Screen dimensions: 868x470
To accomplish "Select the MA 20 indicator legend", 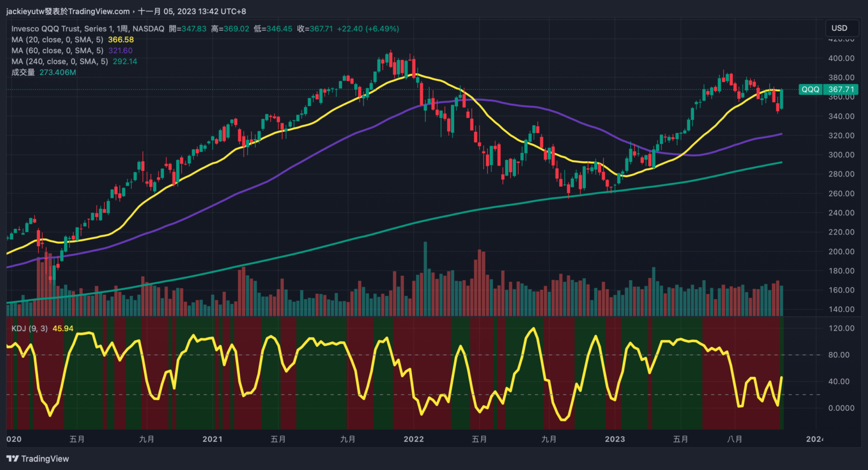I will tap(57, 40).
